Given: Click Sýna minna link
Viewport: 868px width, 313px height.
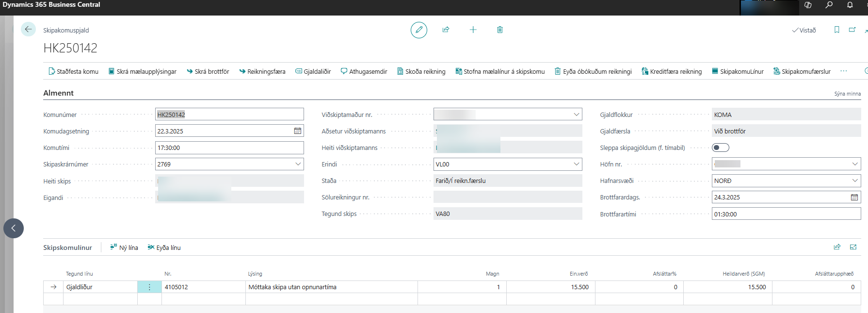Looking at the screenshot, I should 847,94.
